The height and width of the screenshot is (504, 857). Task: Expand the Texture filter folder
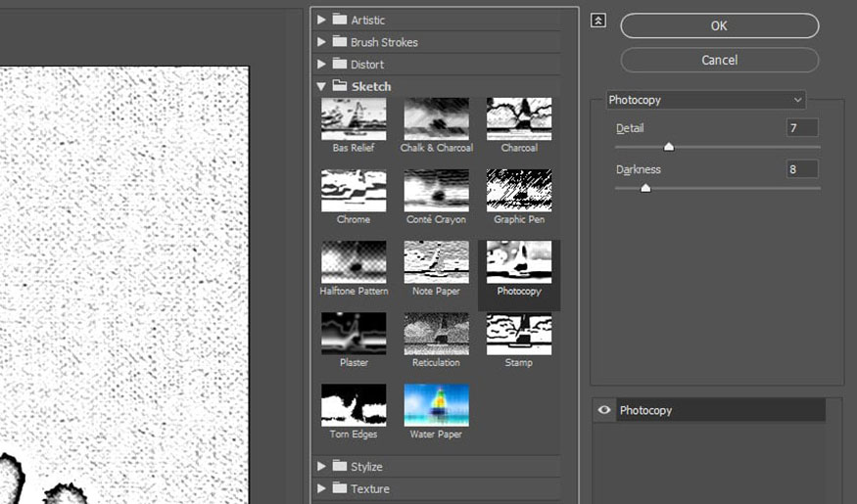tap(321, 488)
